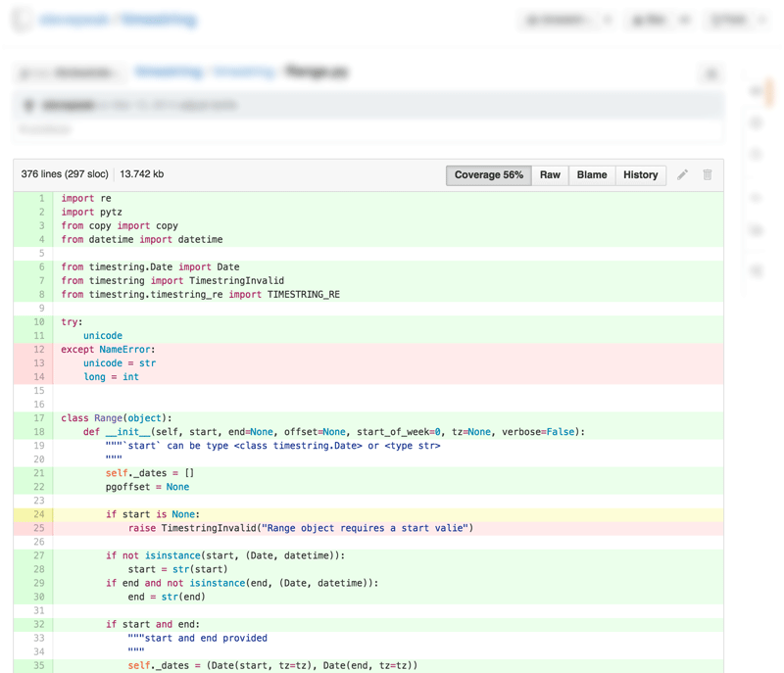
Task: Click the 'pgoffset = None' line
Action: tap(148, 487)
